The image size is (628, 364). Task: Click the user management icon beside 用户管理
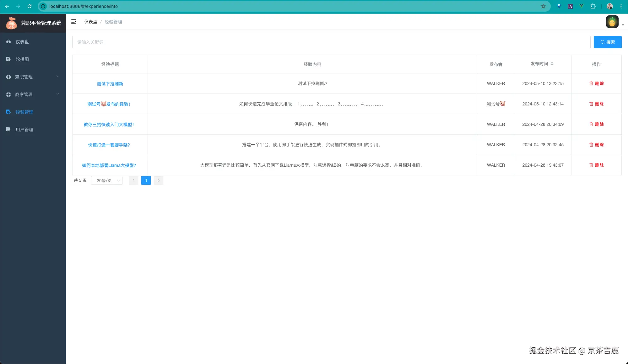(x=8, y=129)
